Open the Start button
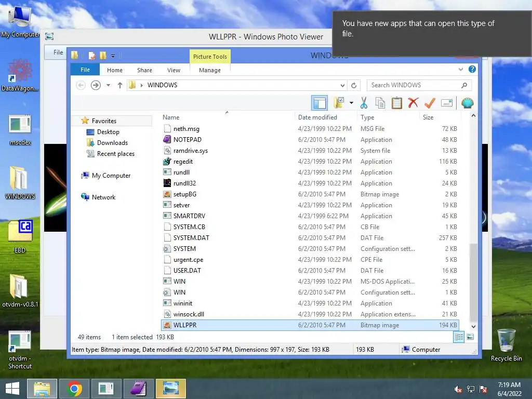This screenshot has width=532, height=399. 12,389
